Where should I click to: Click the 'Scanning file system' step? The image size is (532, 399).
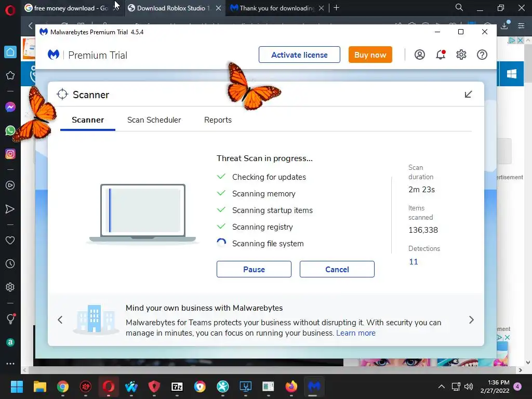point(268,243)
